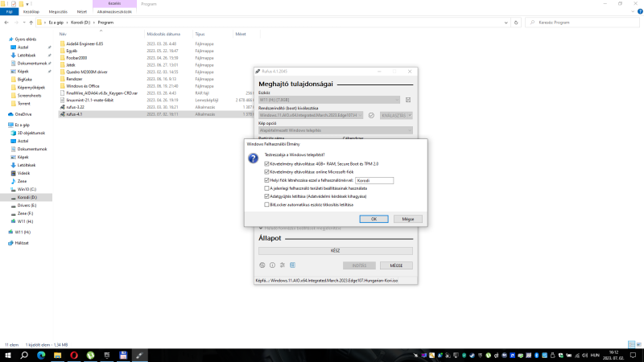Image resolution: width=644 pixels, height=362 pixels.
Task: Toggle local account creation checkbox
Action: pyautogui.click(x=266, y=180)
